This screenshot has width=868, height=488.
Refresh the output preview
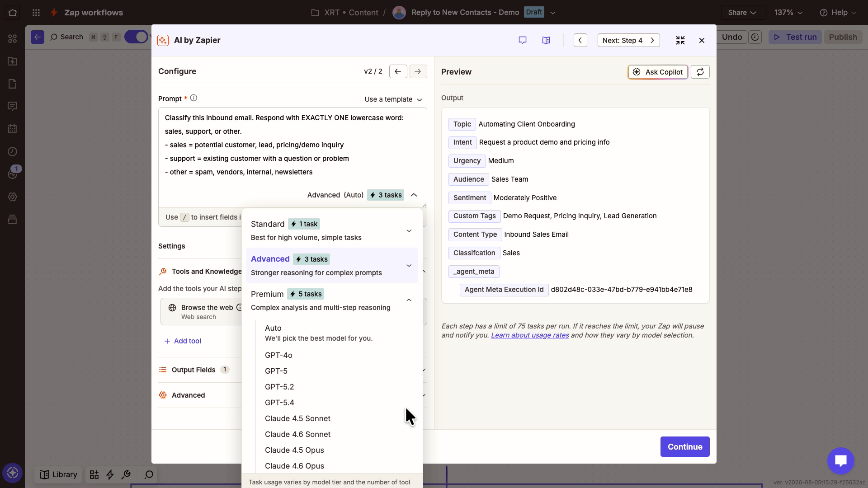click(700, 72)
